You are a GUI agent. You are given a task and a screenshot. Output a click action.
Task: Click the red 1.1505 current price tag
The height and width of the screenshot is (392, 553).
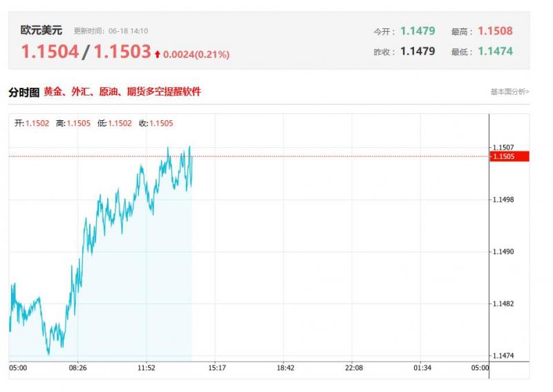coord(509,156)
